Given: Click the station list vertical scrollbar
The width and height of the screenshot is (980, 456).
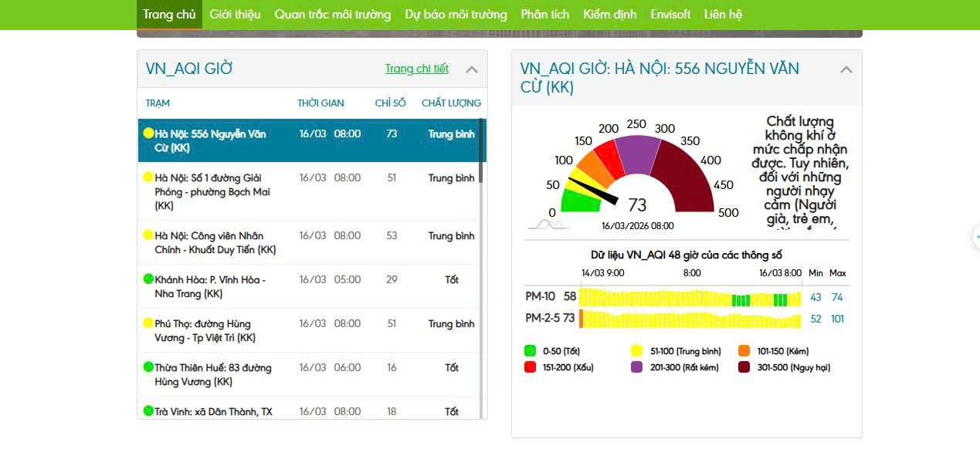Looking at the screenshot, I should pyautogui.click(x=481, y=151).
